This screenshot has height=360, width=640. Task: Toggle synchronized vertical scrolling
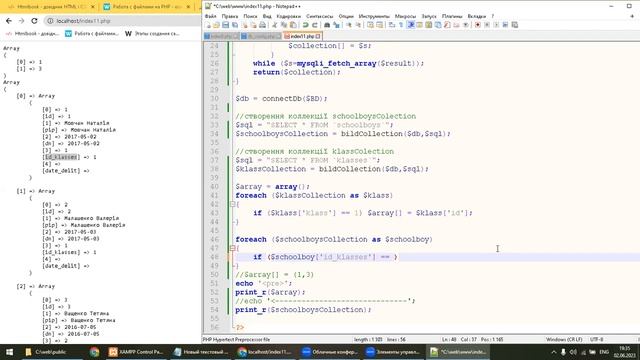pos(370,25)
